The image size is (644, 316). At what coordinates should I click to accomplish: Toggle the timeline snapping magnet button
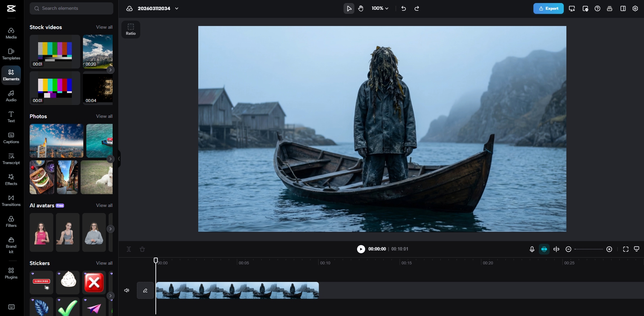pos(544,249)
